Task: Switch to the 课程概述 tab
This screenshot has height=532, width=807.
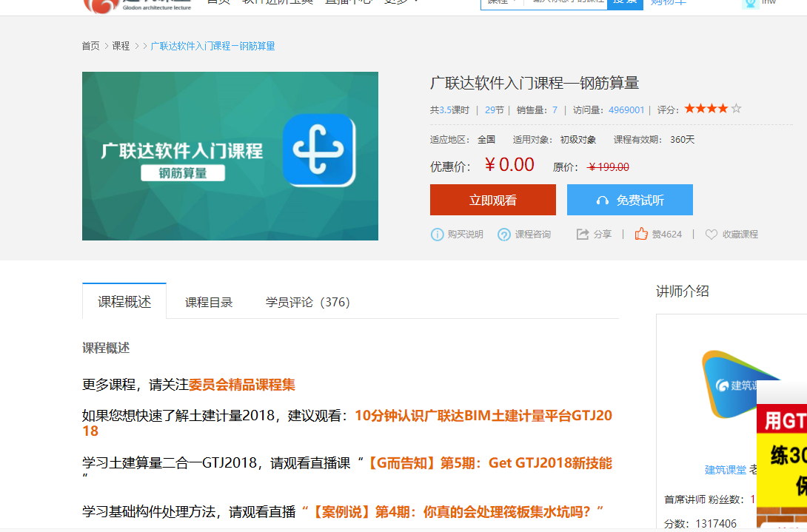Action: click(x=124, y=301)
